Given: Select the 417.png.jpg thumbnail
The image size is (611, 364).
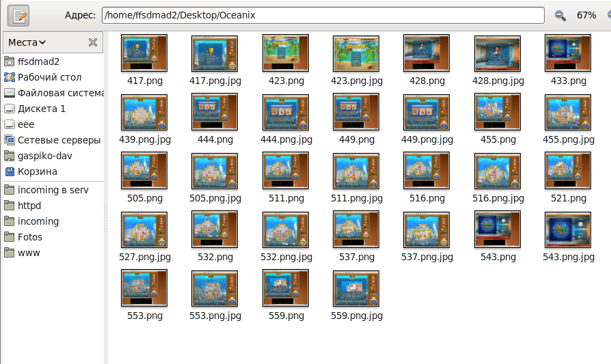Looking at the screenshot, I should click(x=215, y=53).
